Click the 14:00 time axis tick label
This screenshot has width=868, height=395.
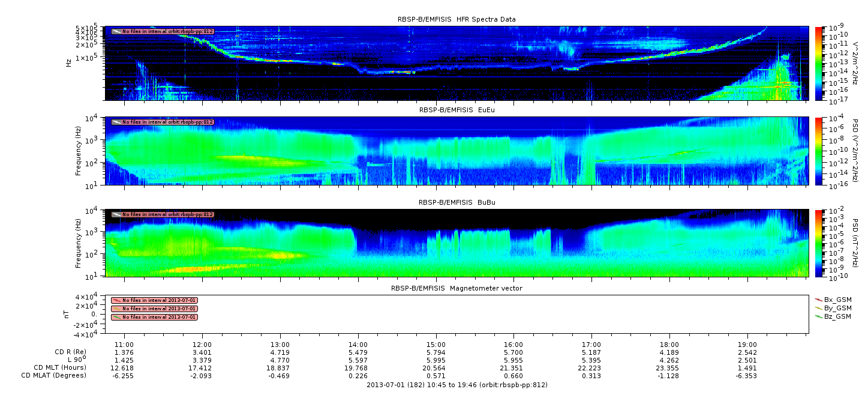point(358,345)
